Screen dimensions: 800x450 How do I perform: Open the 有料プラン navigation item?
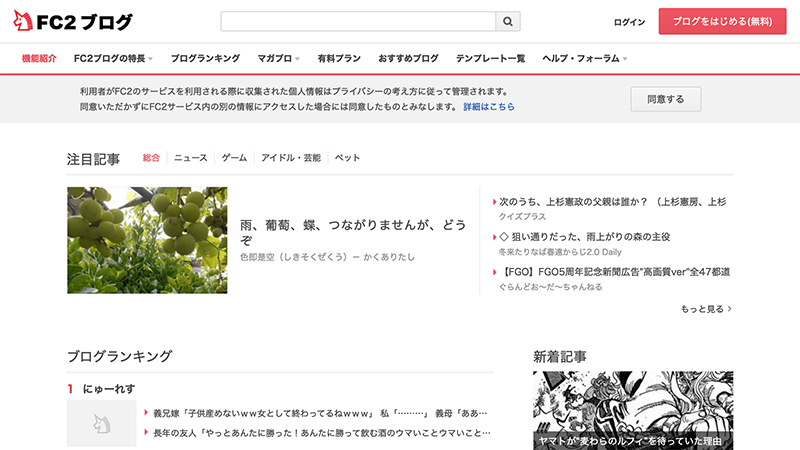(339, 58)
